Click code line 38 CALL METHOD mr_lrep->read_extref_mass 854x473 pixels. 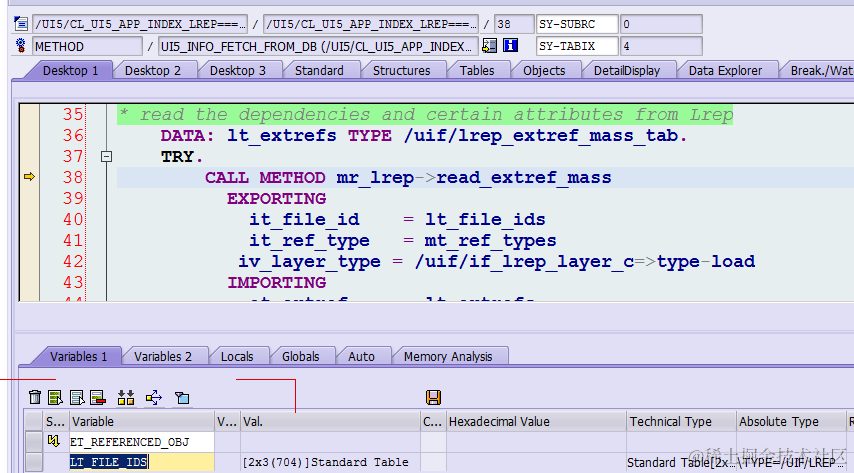point(408,178)
